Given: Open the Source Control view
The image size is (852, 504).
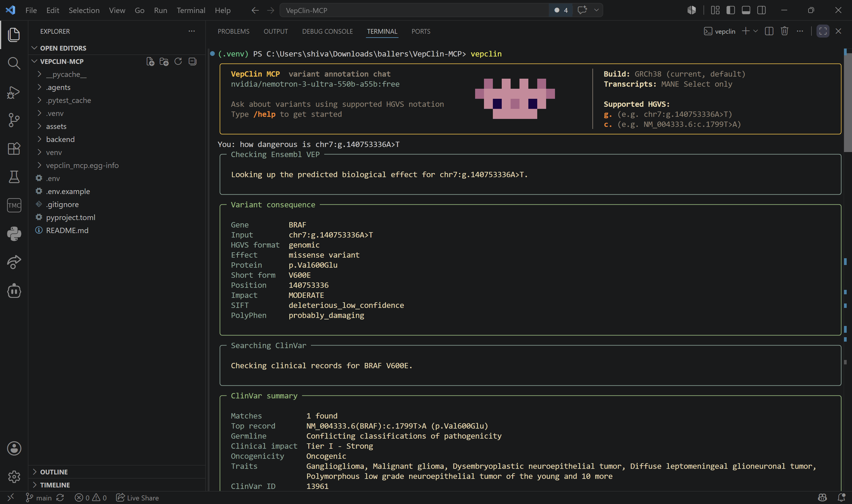Looking at the screenshot, I should [14, 120].
